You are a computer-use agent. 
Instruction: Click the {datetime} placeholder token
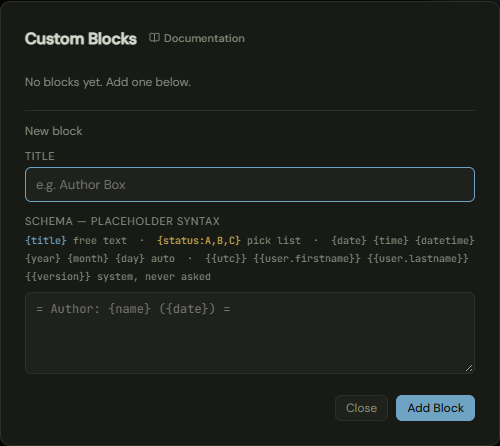[x=445, y=240]
